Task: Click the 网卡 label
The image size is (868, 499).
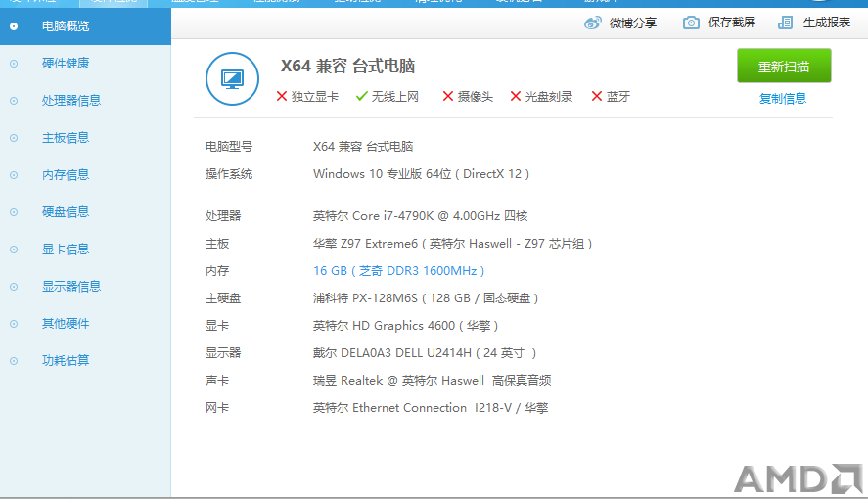Action: (217, 408)
